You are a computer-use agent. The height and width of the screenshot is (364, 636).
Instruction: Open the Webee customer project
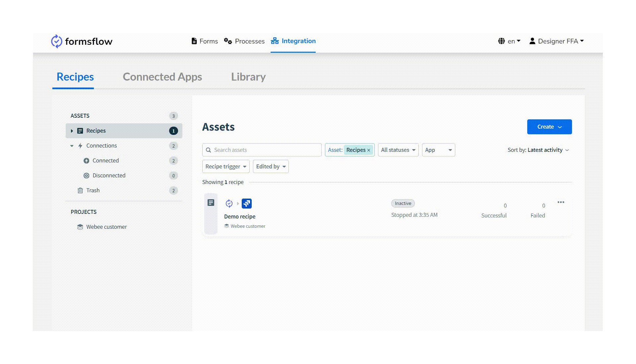(x=106, y=227)
